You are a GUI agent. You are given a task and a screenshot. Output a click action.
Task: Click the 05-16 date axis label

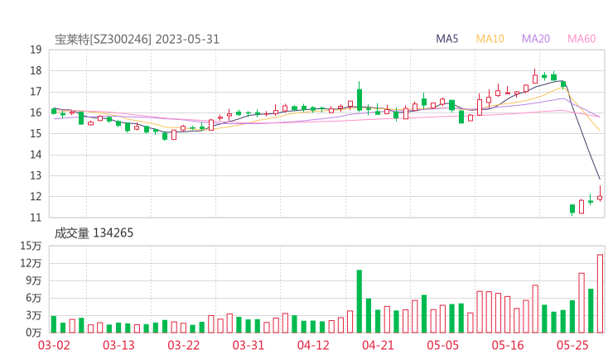pyautogui.click(x=508, y=345)
